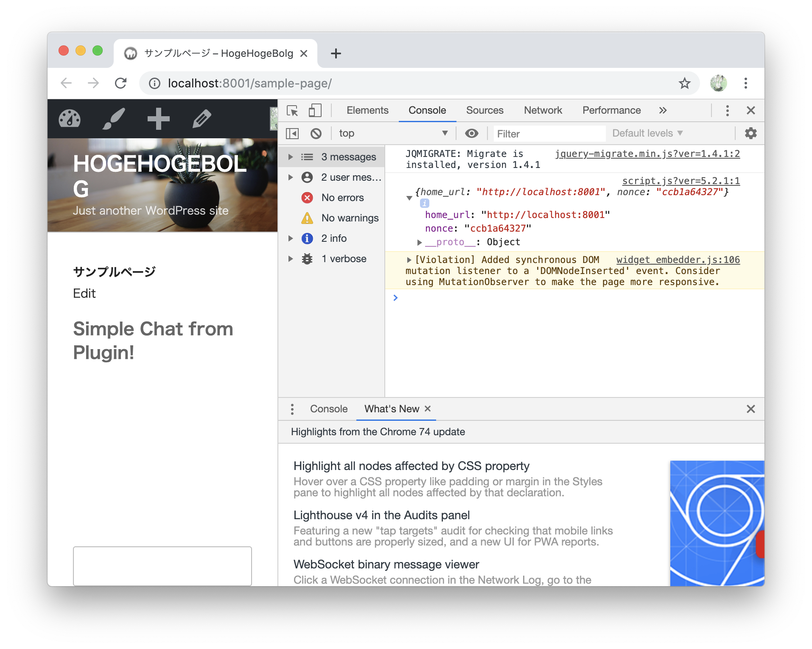Click the Edit link on sample page
This screenshot has height=649, width=812.
click(84, 293)
